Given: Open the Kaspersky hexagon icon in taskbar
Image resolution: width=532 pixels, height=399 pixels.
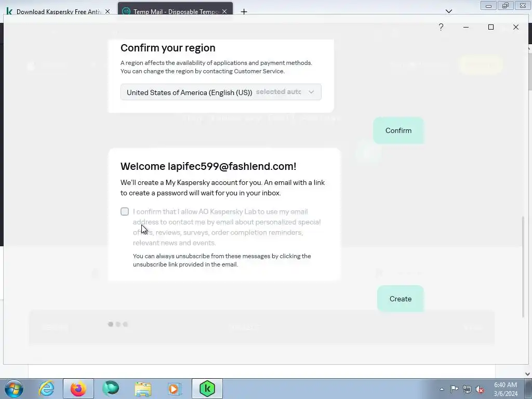Looking at the screenshot, I should tap(207, 389).
